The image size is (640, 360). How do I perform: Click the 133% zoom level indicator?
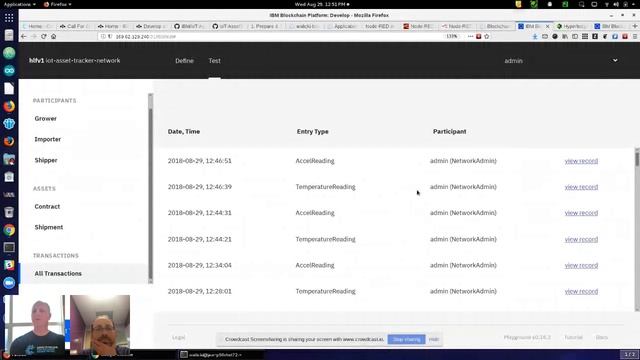click(x=452, y=36)
